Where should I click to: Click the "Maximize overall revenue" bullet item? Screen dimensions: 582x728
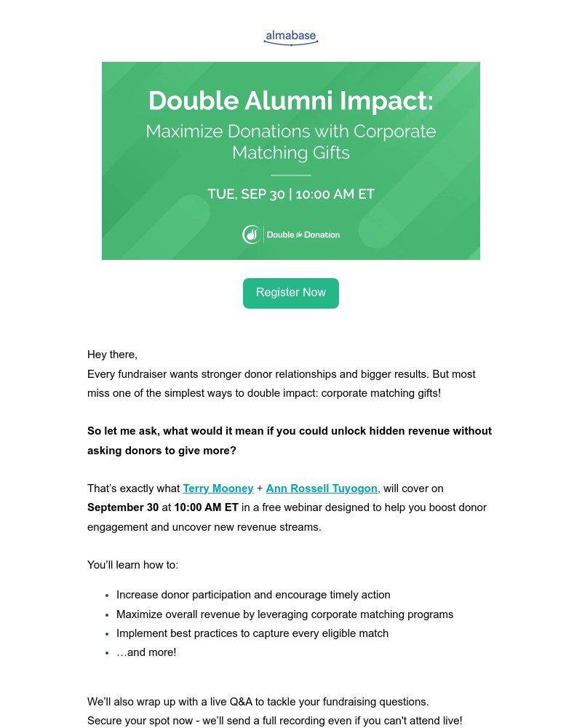(284, 614)
